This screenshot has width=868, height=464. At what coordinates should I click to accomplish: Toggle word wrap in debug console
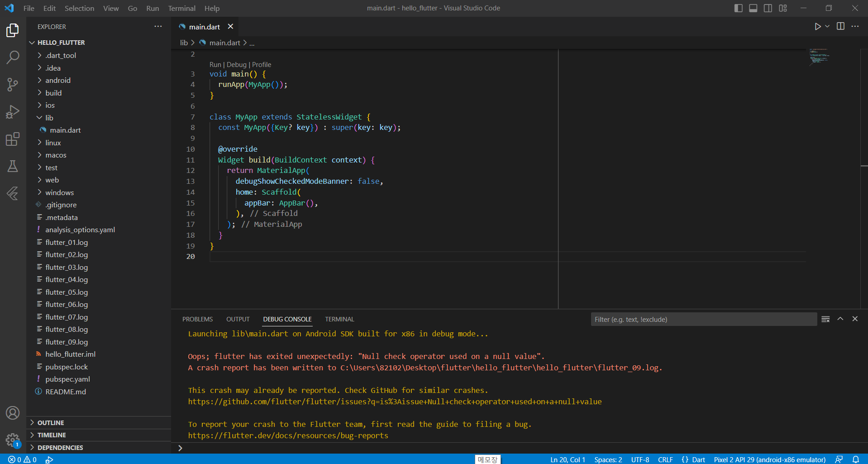coord(825,319)
